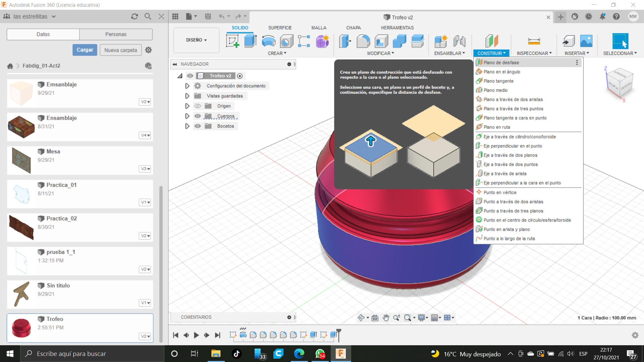Expand the Bocetos tree node
The height and width of the screenshot is (362, 644).
(187, 126)
